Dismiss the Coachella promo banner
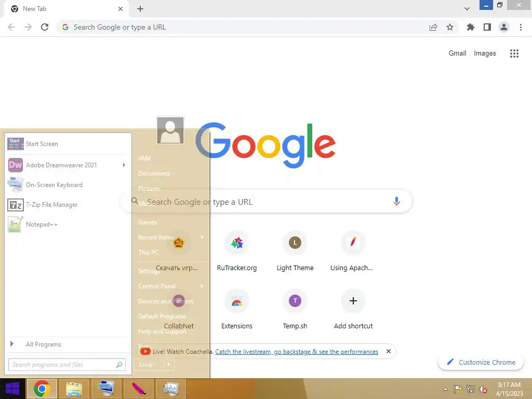Viewport: 532px width, 399px height. [389, 352]
